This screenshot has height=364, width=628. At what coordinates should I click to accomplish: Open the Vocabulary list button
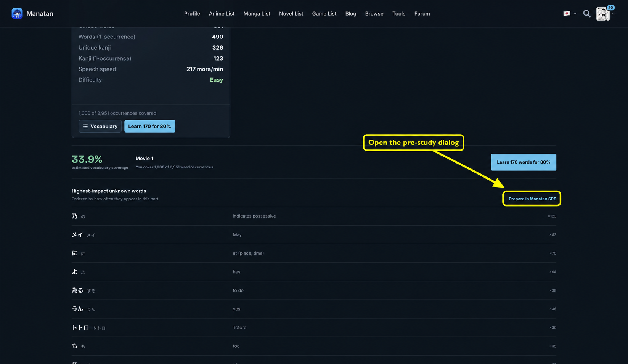(100, 126)
